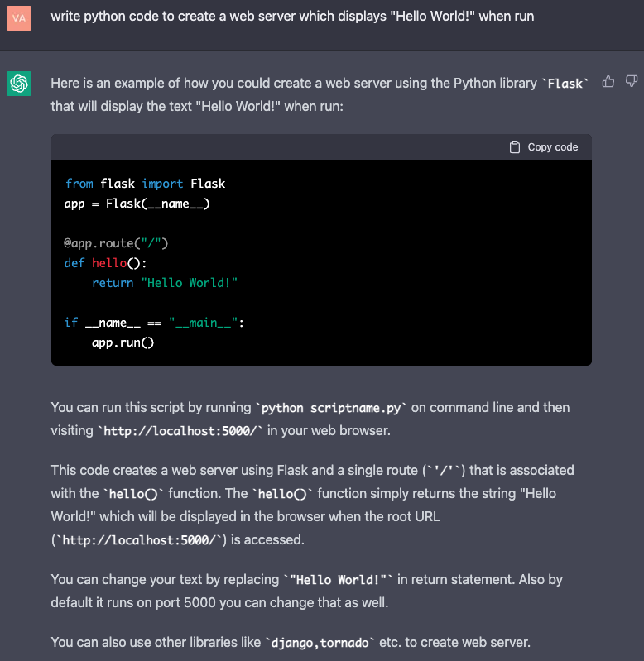644x661 pixels.
Task: Click the user prompt about python web server
Action: 292,17
